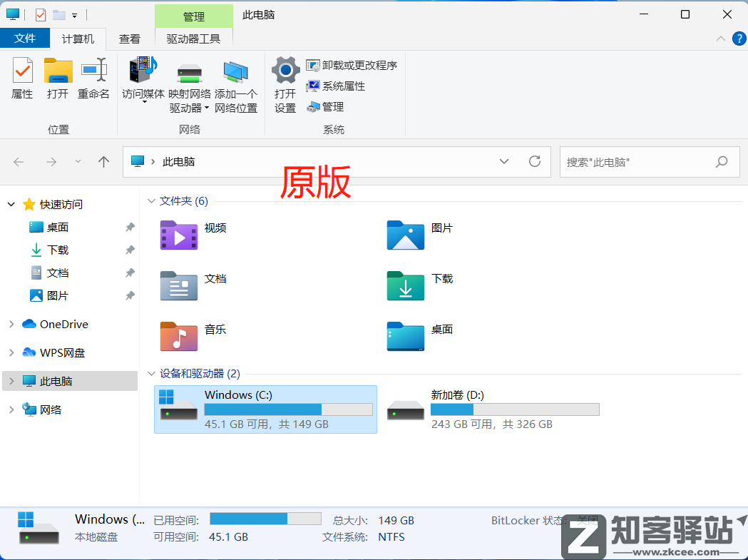Collapse 设备和驱动器 (2) section
Image resolution: width=748 pixels, height=560 pixels.
151,373
